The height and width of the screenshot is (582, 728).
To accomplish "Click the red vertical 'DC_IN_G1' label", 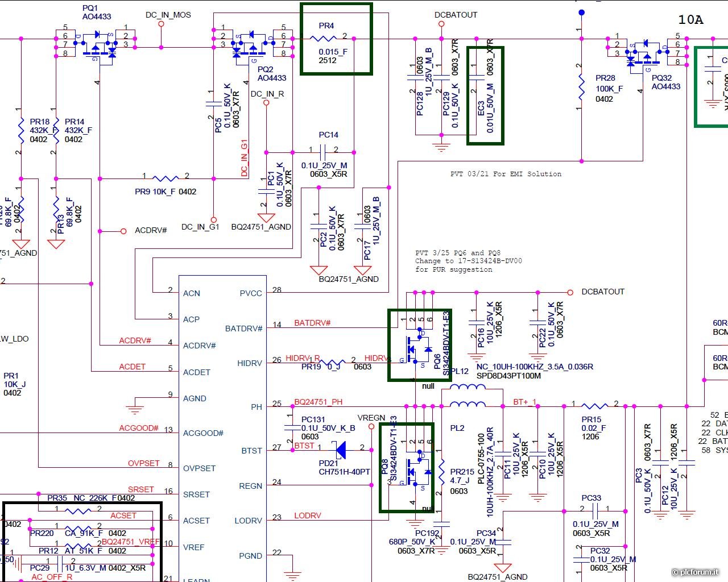I will coord(245,158).
